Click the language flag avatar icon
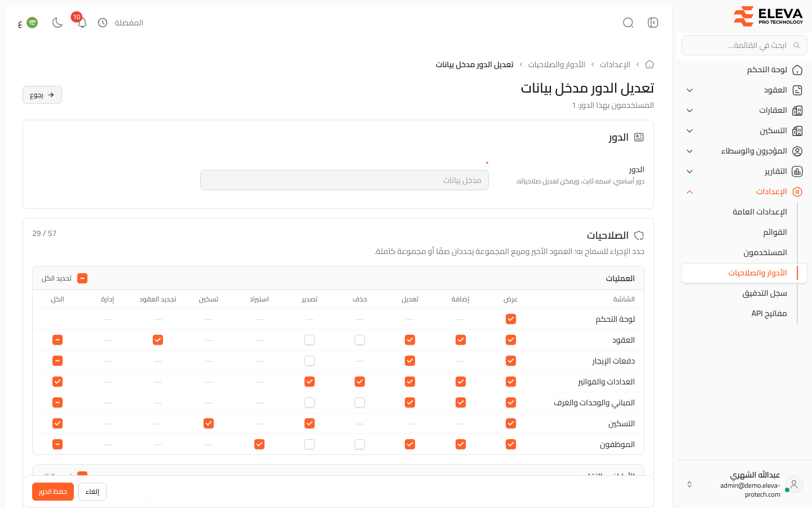Screen dimensions: 812x508 32,23
